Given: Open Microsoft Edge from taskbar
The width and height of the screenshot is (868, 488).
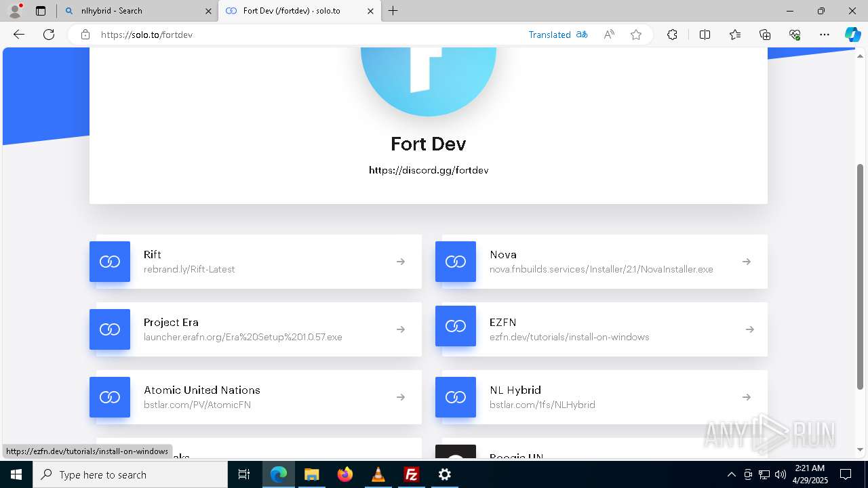Looking at the screenshot, I should (279, 474).
